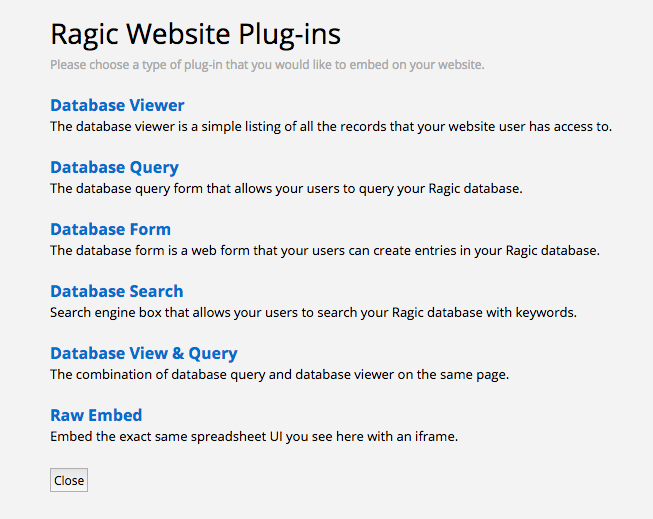Pick the plug-in embedding spreadsheet UI with iframe
Image resolution: width=653 pixels, height=519 pixels.
96,415
